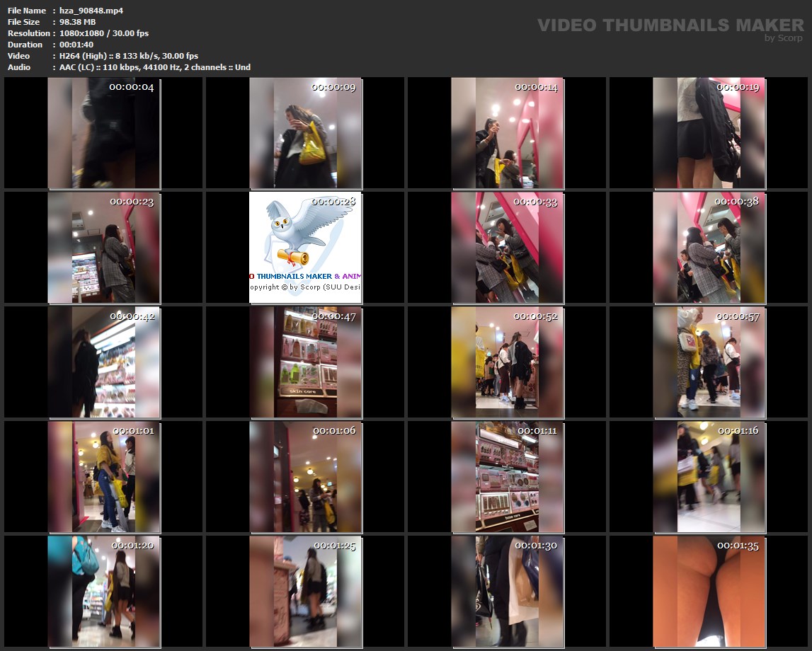Click the file size value 98.38 MB
Viewport: 812px width, 651px height.
pyautogui.click(x=77, y=22)
